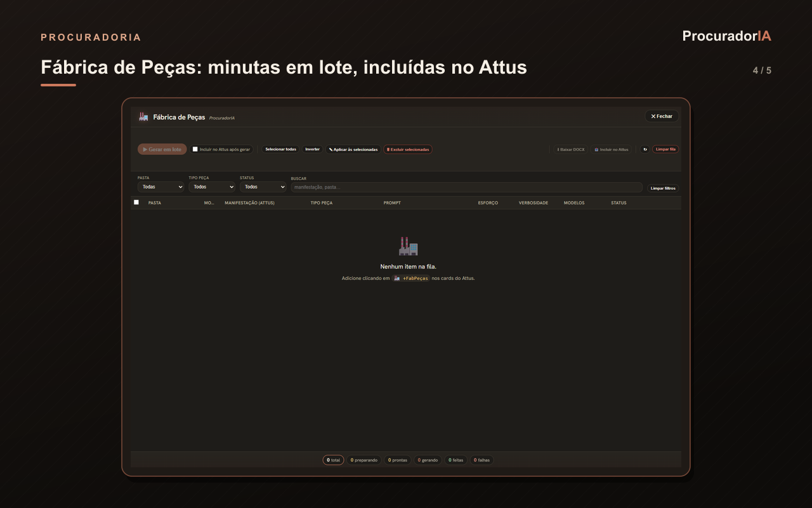The image size is (812, 508).
Task: Click the Prompt column header
Action: coord(392,203)
